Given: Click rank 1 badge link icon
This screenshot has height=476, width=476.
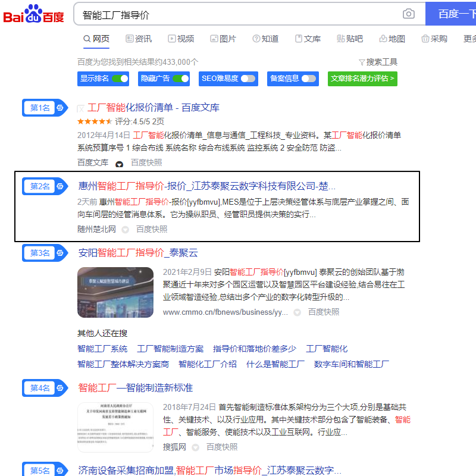Looking at the screenshot, I should [60, 108].
